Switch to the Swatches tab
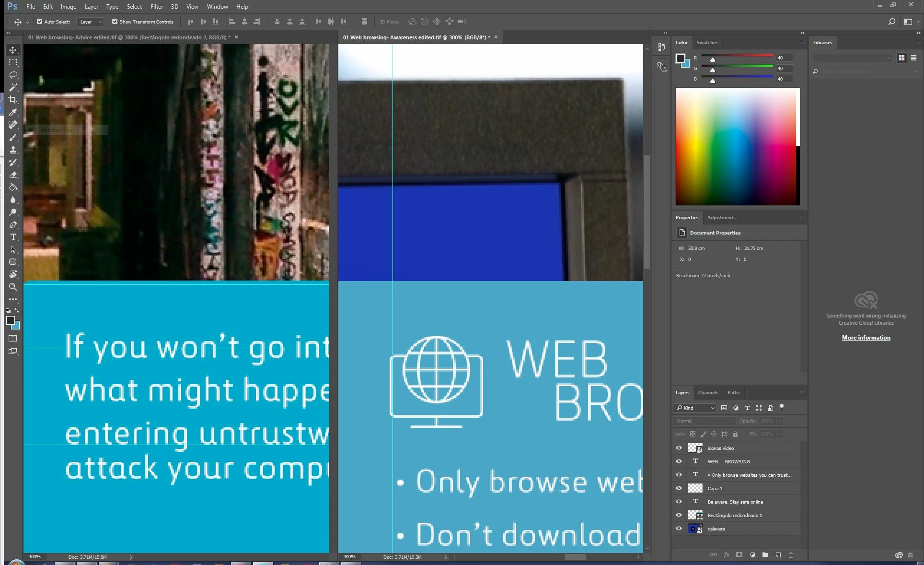924x565 pixels. coord(707,42)
